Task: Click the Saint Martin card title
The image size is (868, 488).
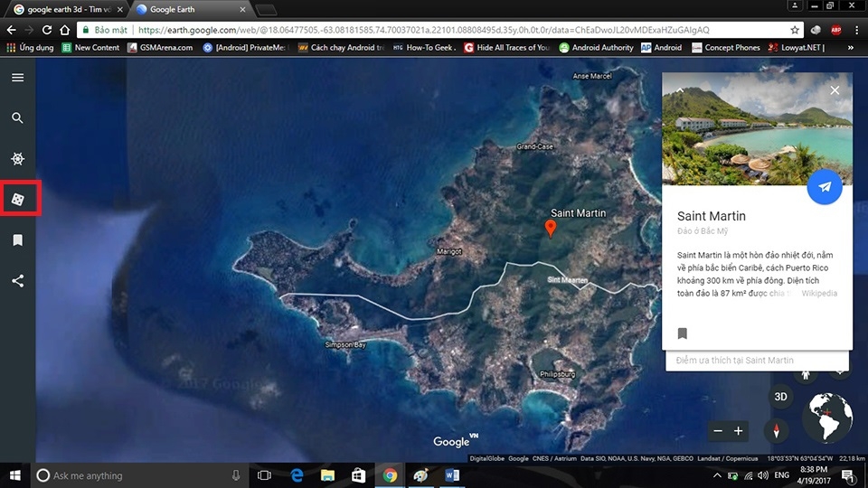Action: (712, 216)
